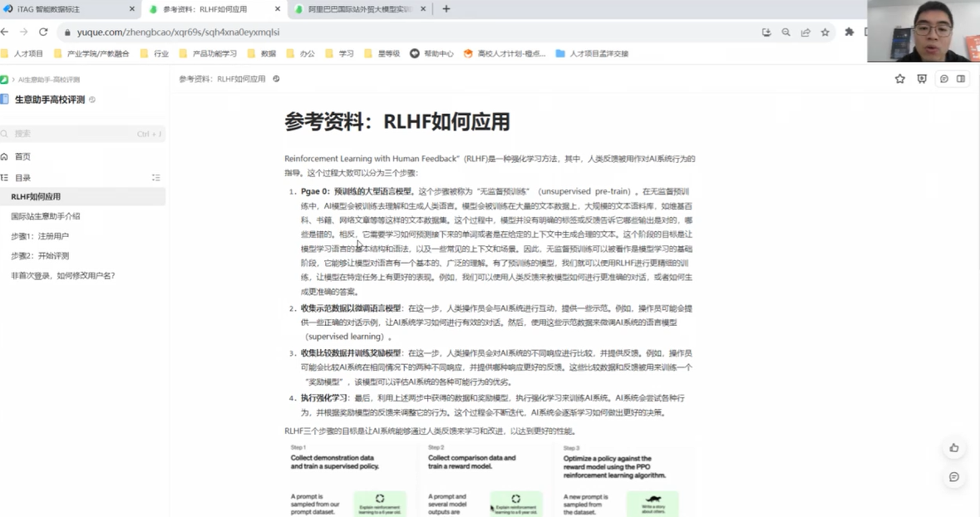Toggle the catalog collapse icon beside 目录
The width and height of the screenshot is (980, 517).
pyautogui.click(x=155, y=178)
